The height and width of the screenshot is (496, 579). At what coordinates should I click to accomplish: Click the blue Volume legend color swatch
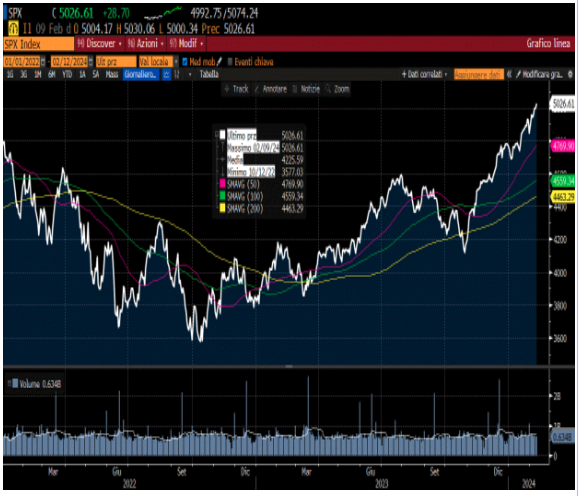[x=15, y=384]
